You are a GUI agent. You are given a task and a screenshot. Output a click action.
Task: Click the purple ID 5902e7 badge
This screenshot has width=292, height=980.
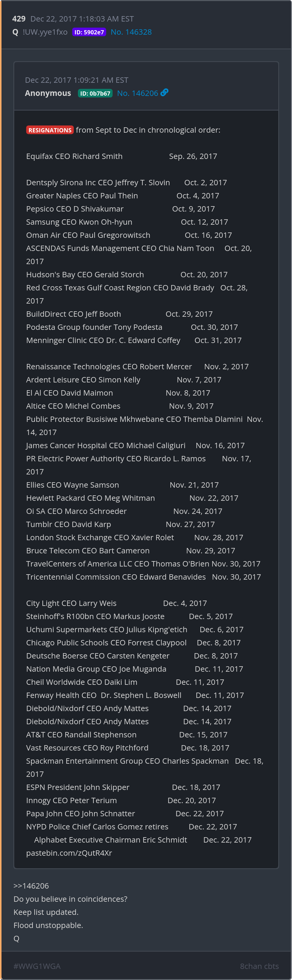coord(89,32)
